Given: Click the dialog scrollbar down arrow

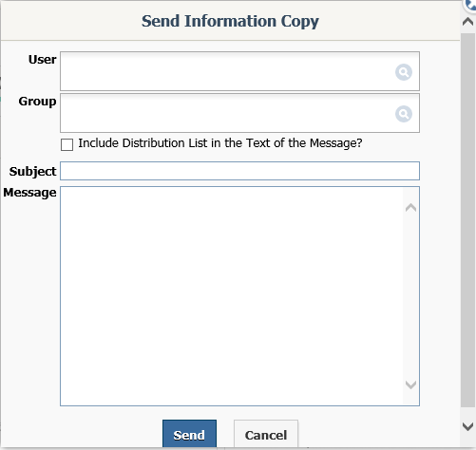Looking at the screenshot, I should coord(467,426).
